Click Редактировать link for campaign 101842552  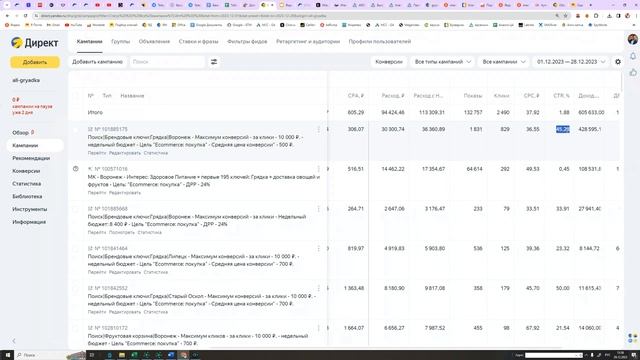click(x=125, y=312)
